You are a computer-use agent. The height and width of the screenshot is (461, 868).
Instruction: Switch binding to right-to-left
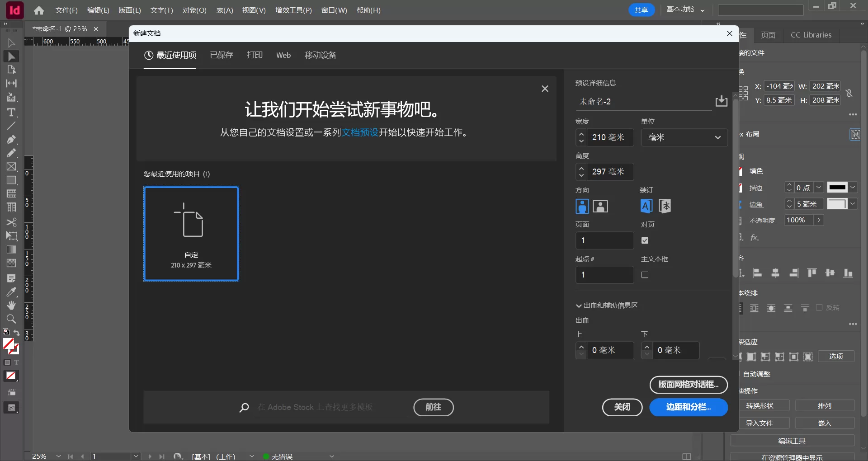point(665,206)
